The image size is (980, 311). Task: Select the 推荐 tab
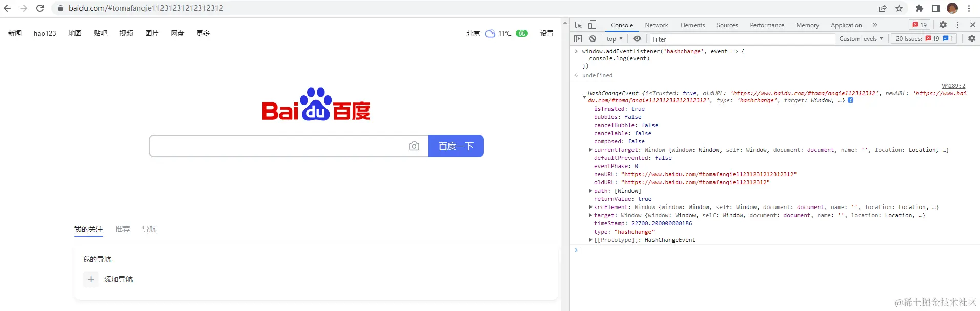[122, 229]
